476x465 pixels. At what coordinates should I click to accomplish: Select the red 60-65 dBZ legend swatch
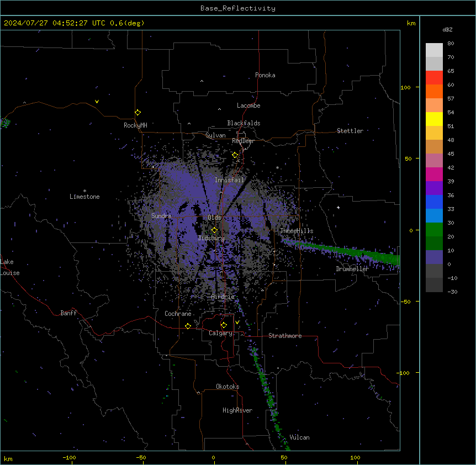coord(434,77)
